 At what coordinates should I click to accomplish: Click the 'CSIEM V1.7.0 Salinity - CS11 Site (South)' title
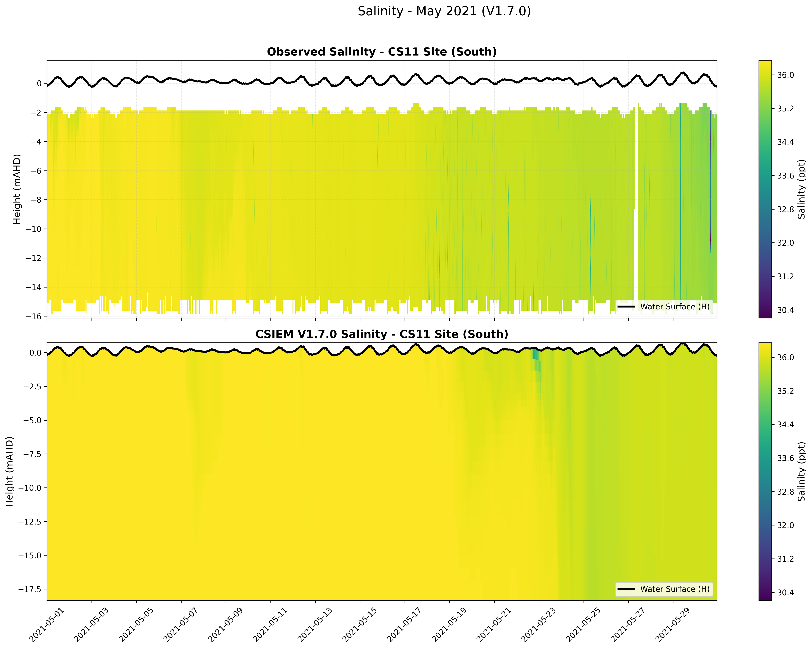(x=381, y=334)
